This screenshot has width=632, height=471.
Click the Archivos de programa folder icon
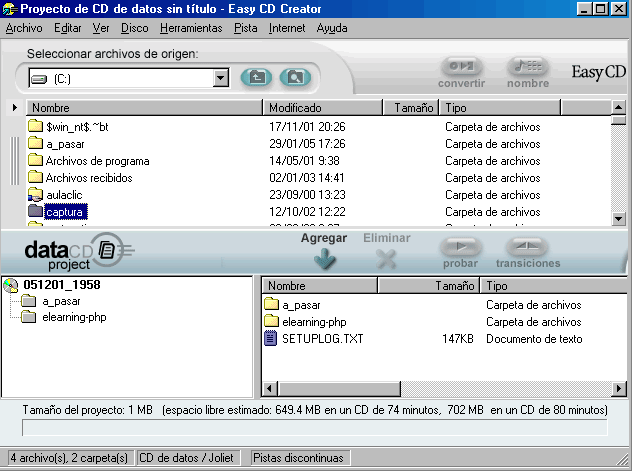[x=35, y=160]
